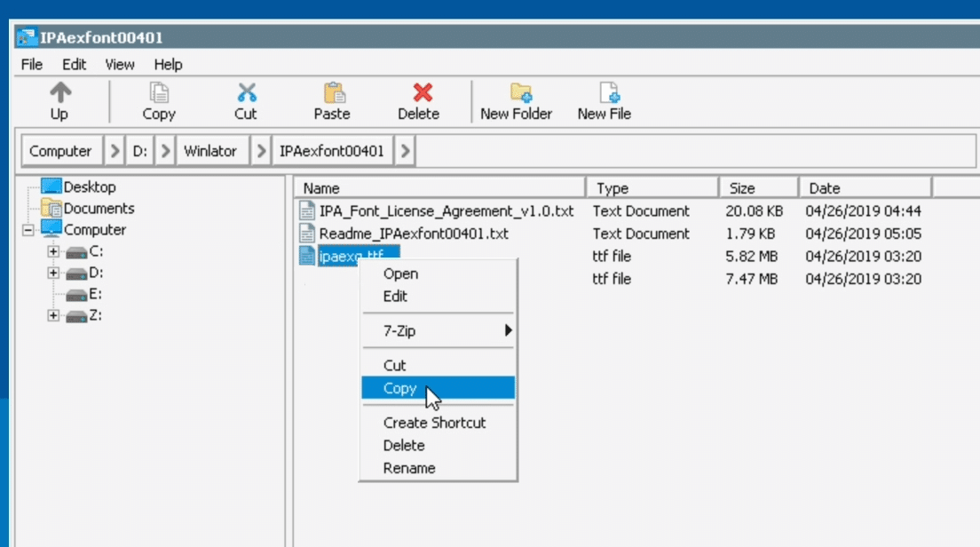Click the D: drive icon in tree
The image size is (980, 547).
click(x=76, y=273)
